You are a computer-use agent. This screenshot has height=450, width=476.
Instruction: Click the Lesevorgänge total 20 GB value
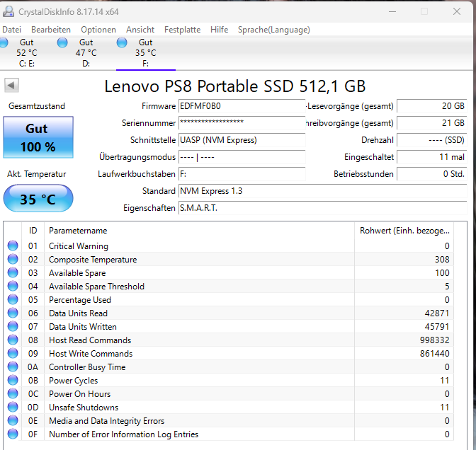[431, 106]
